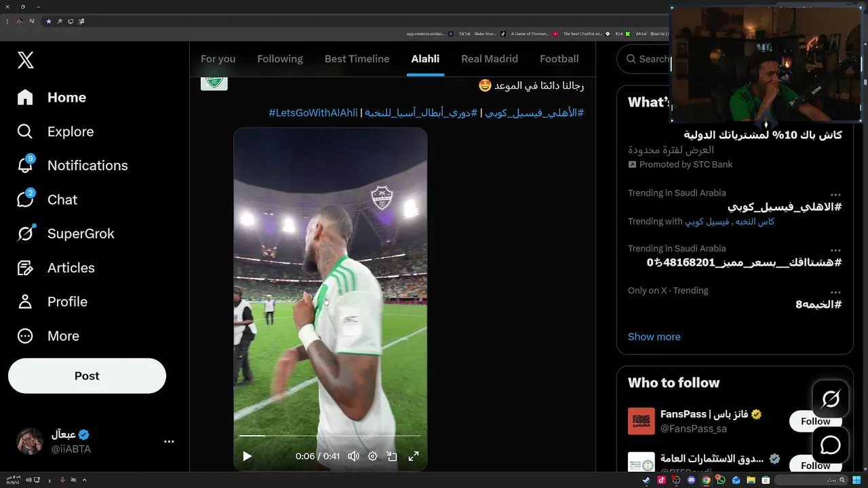Open Notifications bell icon
868x488 pixels.
[25, 165]
